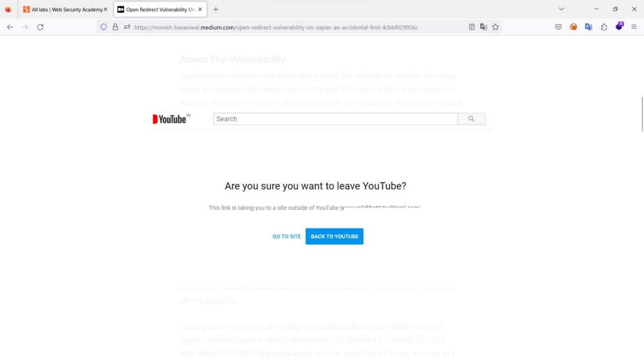The image size is (644, 362).
Task: Toggle reader view in address bar
Action: pos(472,27)
